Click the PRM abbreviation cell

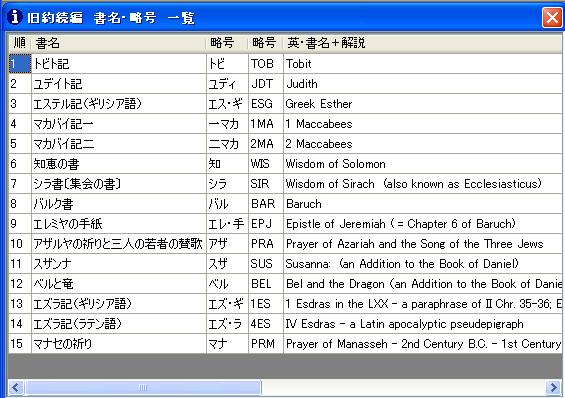coord(266,344)
